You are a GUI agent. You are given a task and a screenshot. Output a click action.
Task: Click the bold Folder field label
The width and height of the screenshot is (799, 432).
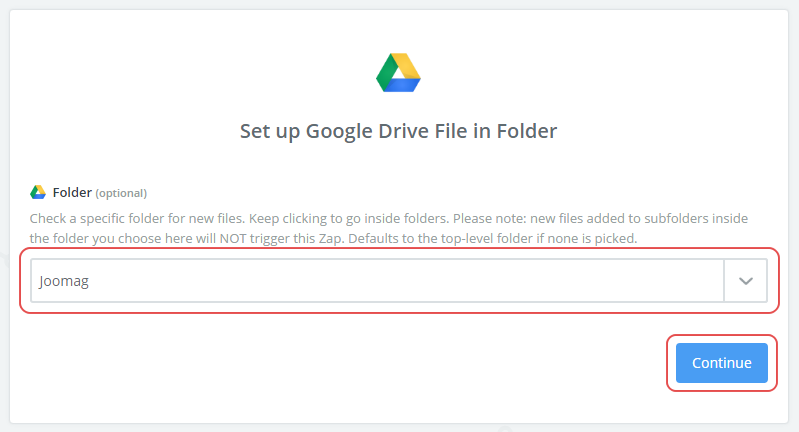[72, 192]
